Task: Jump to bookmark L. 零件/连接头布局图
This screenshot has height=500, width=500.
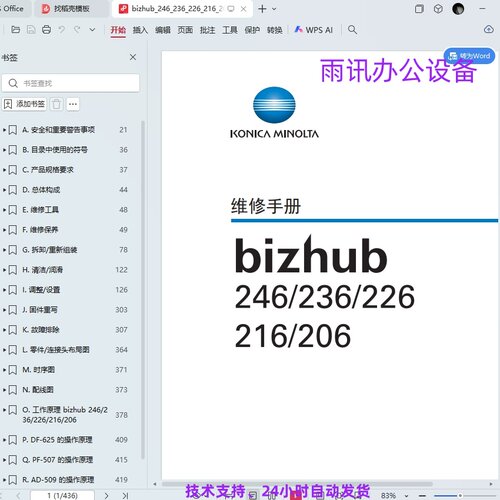Action: point(56,350)
